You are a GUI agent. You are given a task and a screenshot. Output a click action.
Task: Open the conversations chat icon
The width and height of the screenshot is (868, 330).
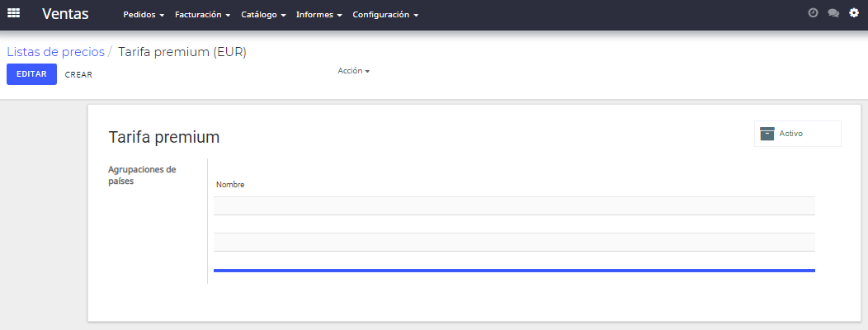[833, 13]
